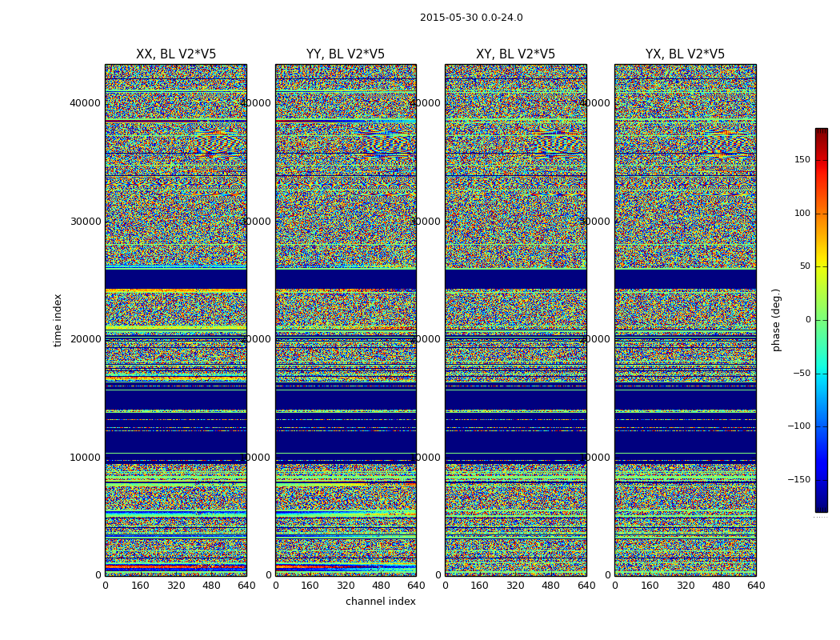Select the XX, BL V2*V5 subplot title
The height and width of the screenshot is (640, 840).
coord(176,54)
